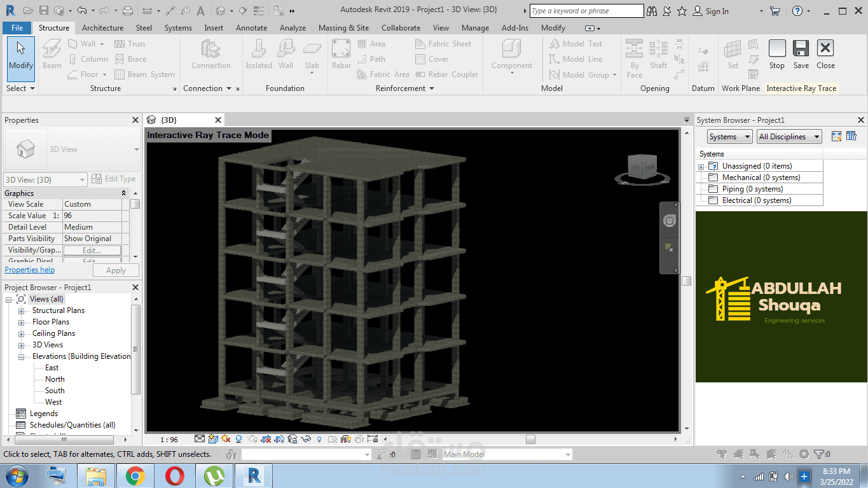868x488 pixels.
Task: Expand the Reinforcement panel dropdown
Action: coord(405,88)
